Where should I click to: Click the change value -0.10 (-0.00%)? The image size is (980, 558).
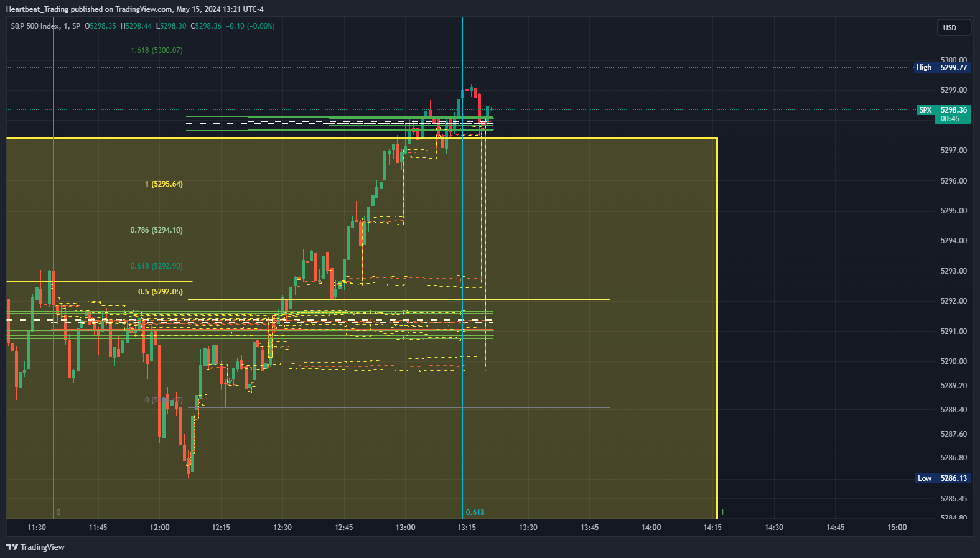click(250, 26)
